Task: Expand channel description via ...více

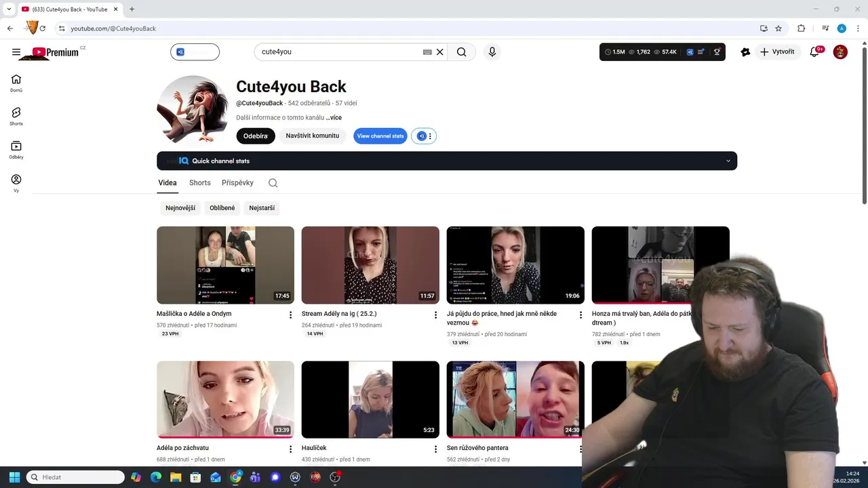Action: 334,118
